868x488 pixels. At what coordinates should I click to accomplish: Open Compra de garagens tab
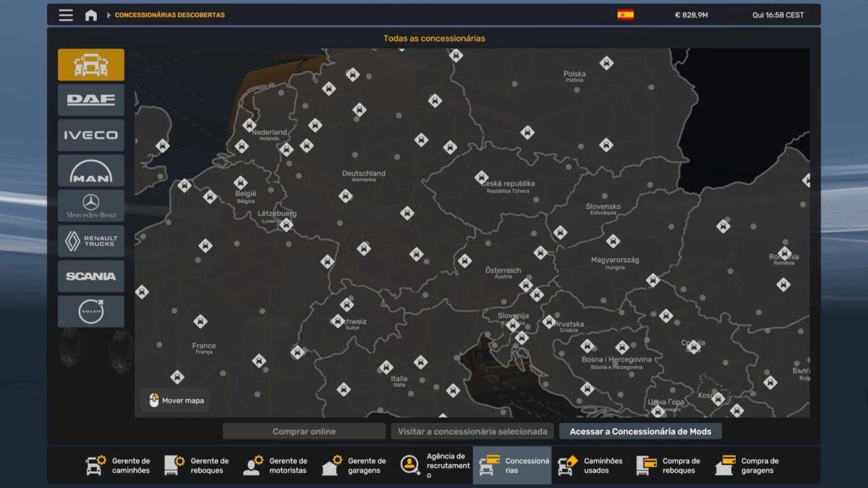[x=748, y=466]
